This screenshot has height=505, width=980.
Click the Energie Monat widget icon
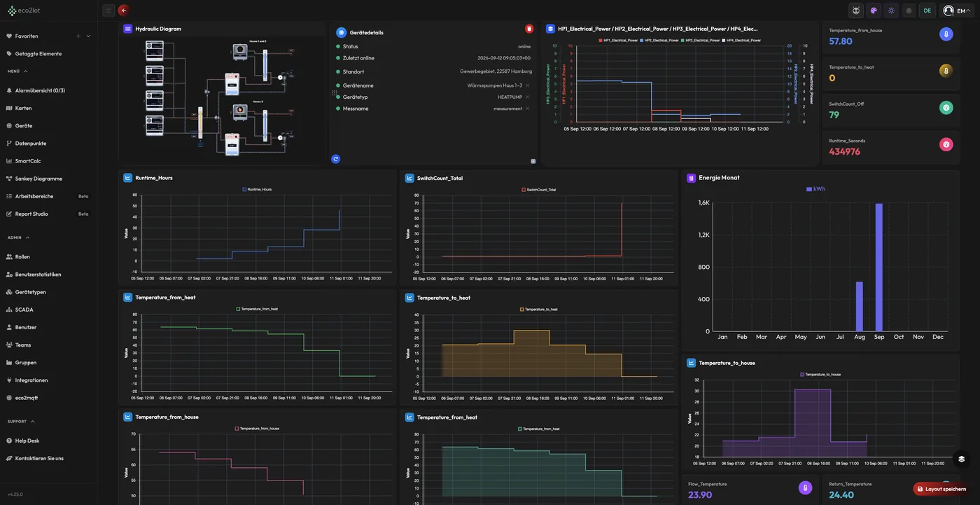[x=692, y=178]
